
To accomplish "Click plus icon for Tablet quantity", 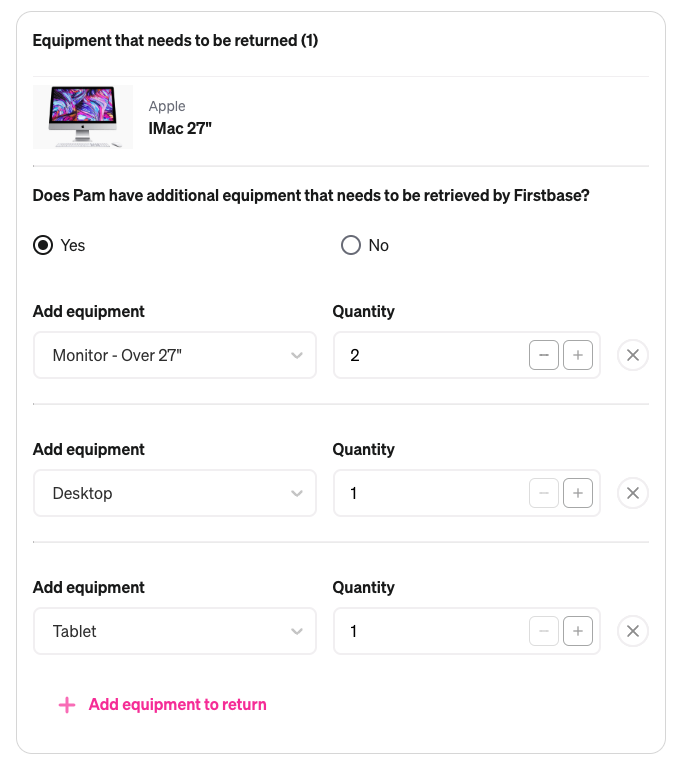I will coord(578,631).
